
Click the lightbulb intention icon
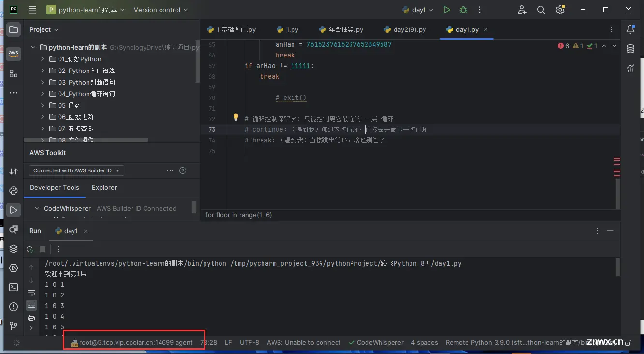(x=236, y=117)
